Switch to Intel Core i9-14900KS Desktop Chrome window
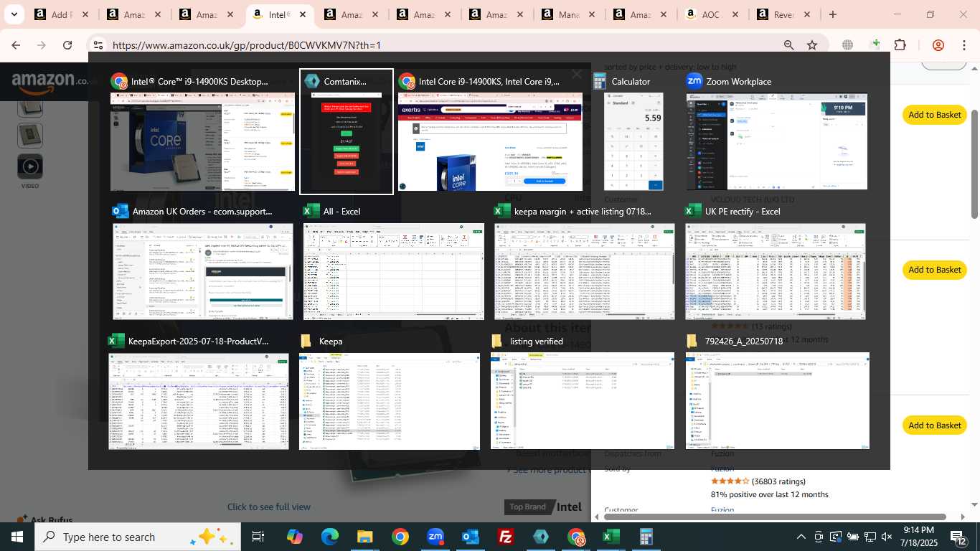 [202, 132]
